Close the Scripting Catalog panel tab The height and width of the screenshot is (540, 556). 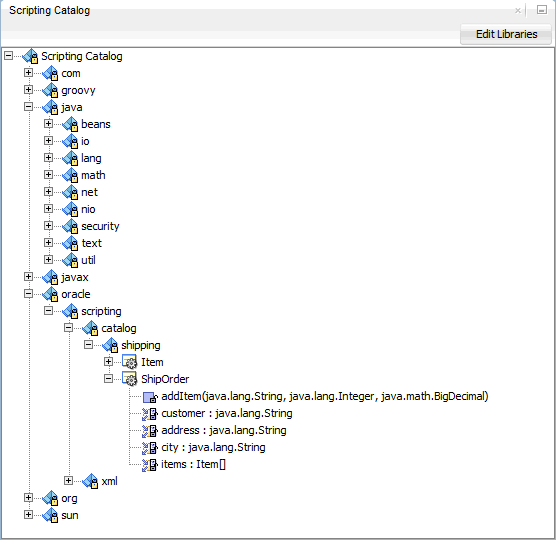(518, 11)
